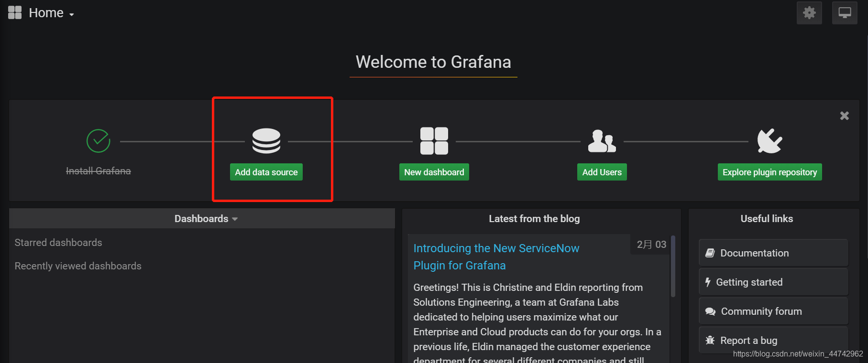Open the Grafana grid logo menu
Viewport: 868px width, 363px height.
click(x=15, y=12)
